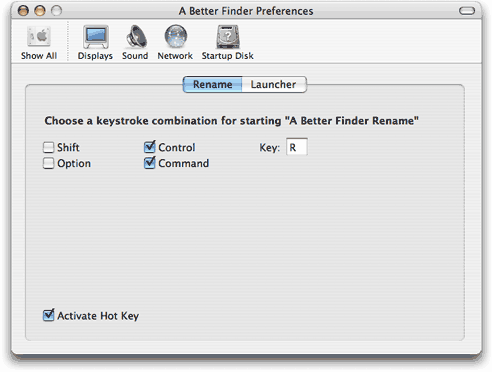Click the window title A Better Finder Preferences

[246, 11]
